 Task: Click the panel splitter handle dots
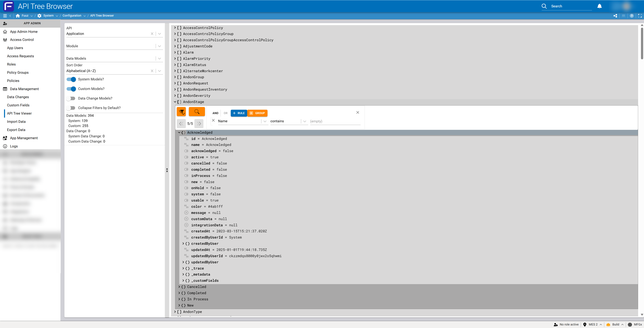(x=167, y=170)
